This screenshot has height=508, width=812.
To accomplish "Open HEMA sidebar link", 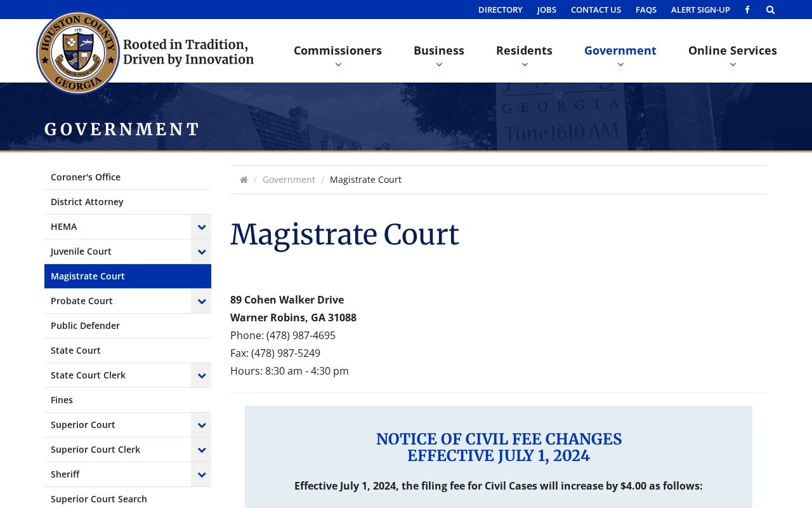I will click(x=117, y=227).
